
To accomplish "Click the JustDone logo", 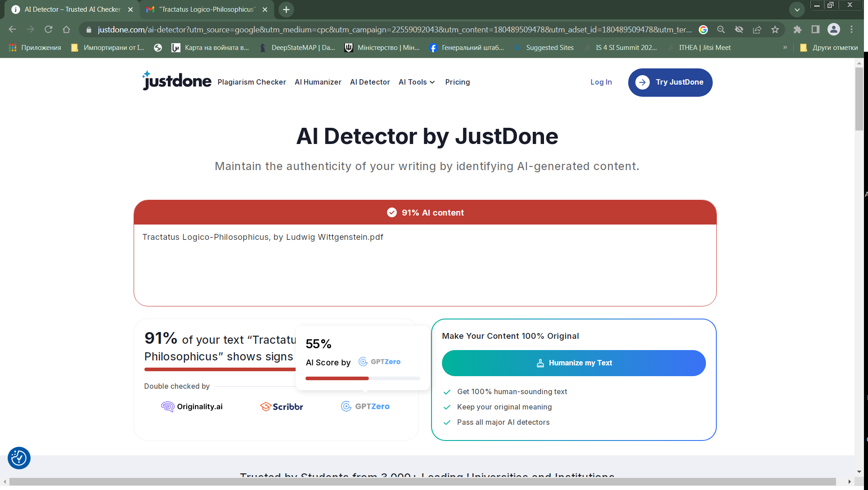I will 176,81.
